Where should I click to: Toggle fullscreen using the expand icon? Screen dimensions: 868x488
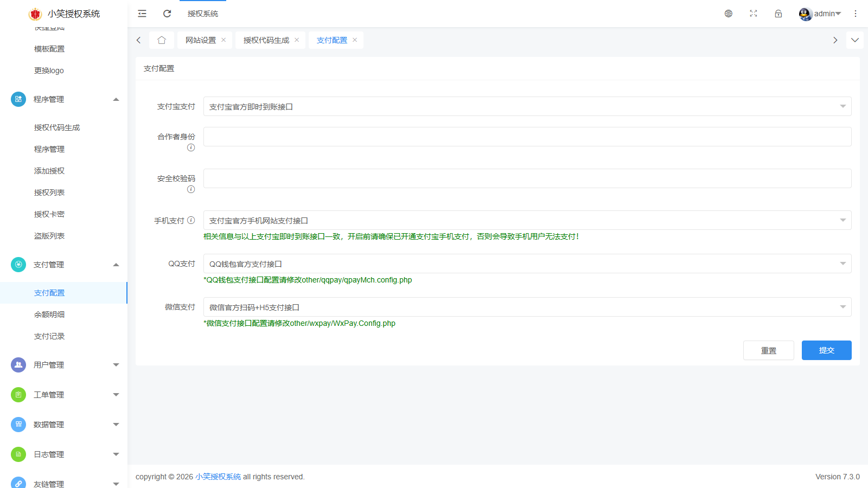pyautogui.click(x=754, y=14)
